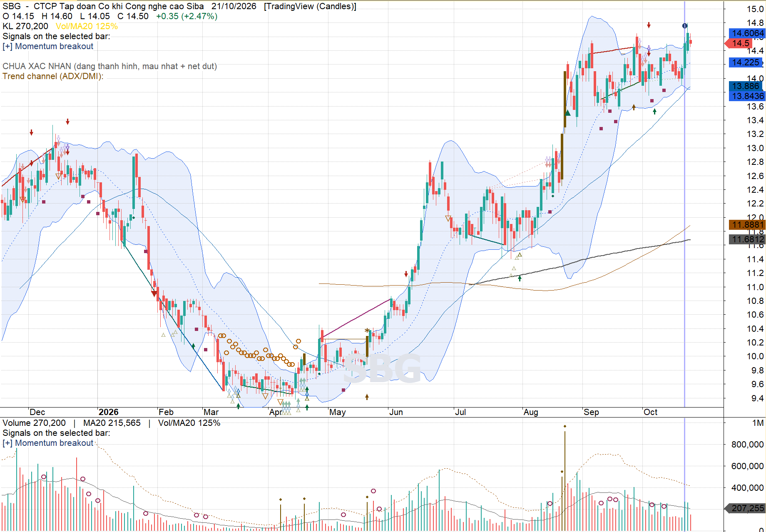
Task: Click the 2026 year label on the time axis
Action: coord(108,412)
